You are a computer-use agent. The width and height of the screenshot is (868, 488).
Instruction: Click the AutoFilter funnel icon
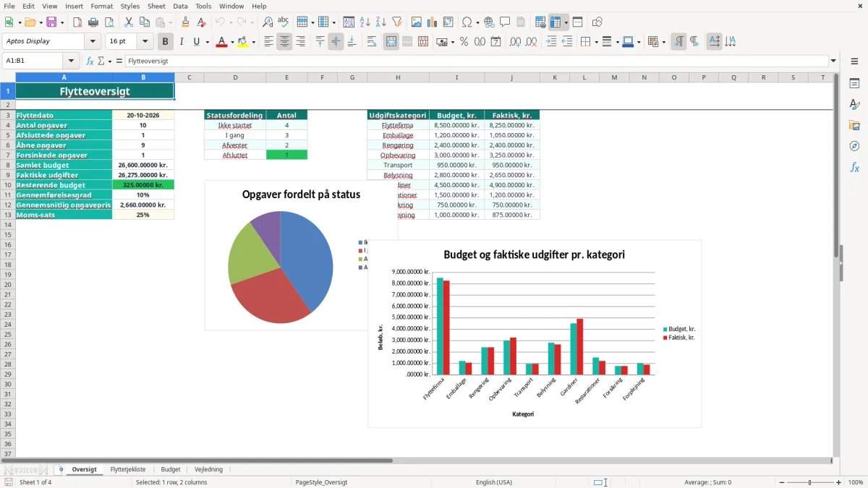pos(396,22)
